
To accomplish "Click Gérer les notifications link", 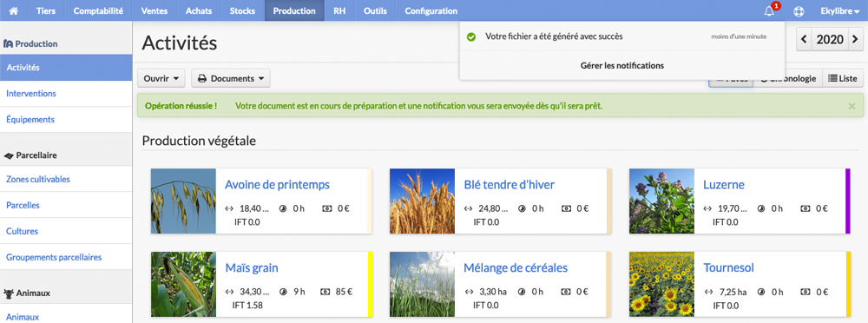I will (x=621, y=65).
